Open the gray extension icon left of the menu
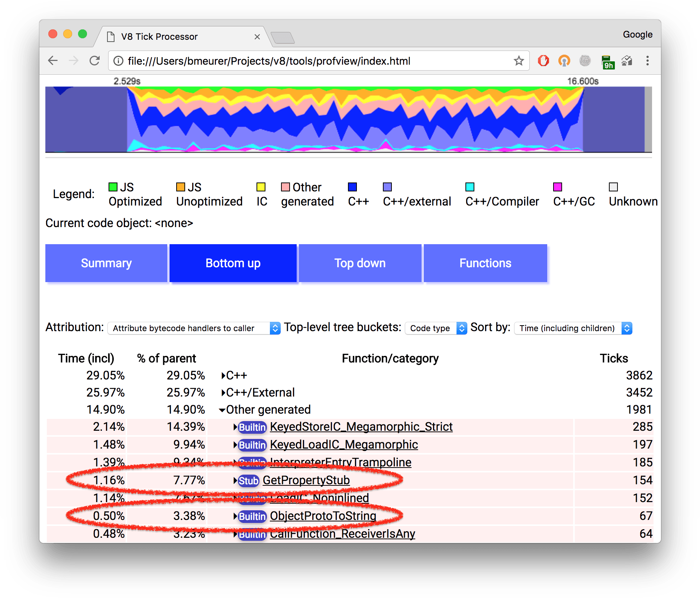 627,61
